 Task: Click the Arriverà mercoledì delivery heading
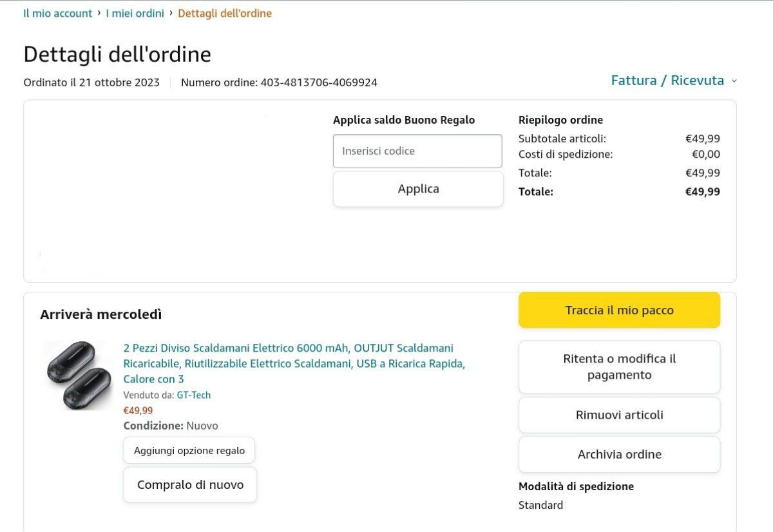(101, 314)
